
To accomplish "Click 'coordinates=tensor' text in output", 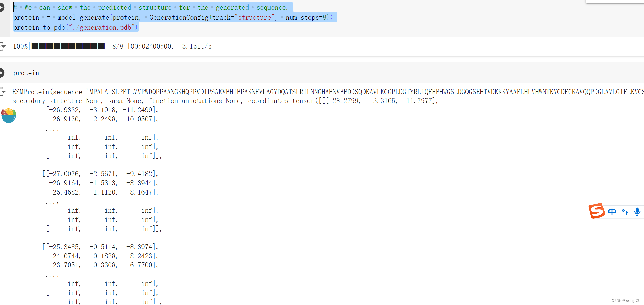I will 281,101.
